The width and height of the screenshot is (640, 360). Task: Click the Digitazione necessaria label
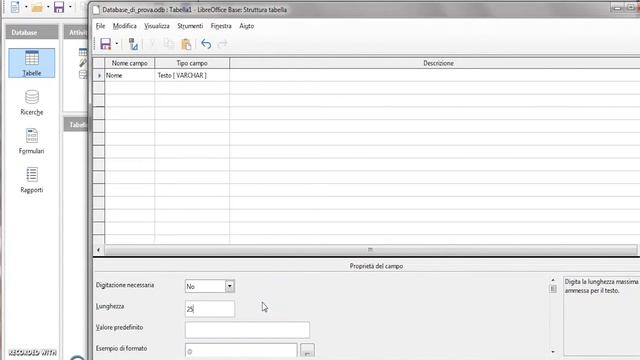click(x=125, y=285)
